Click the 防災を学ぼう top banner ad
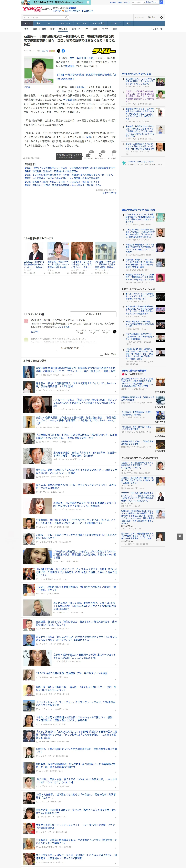The height and width of the screenshot is (868, 186). [56, 2]
